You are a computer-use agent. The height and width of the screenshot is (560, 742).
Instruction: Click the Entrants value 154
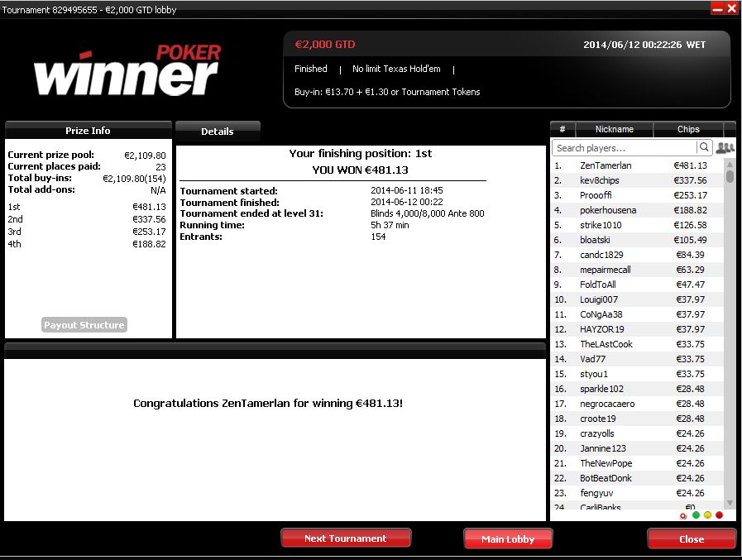(x=378, y=237)
